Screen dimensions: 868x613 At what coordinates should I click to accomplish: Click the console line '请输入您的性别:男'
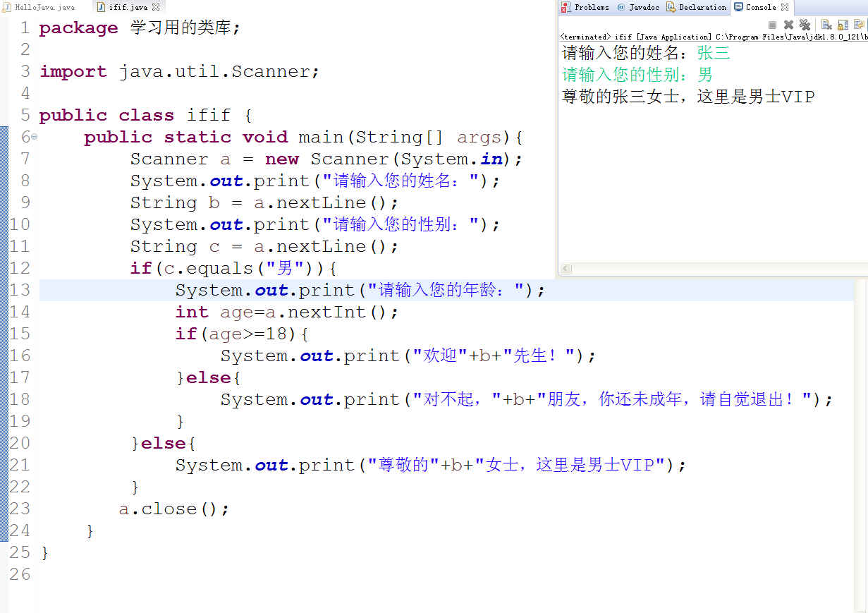coord(637,75)
